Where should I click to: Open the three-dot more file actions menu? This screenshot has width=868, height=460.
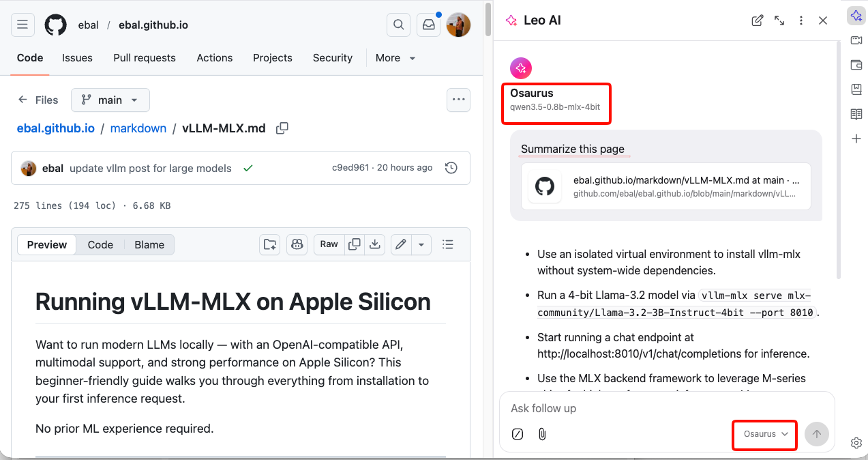point(458,100)
